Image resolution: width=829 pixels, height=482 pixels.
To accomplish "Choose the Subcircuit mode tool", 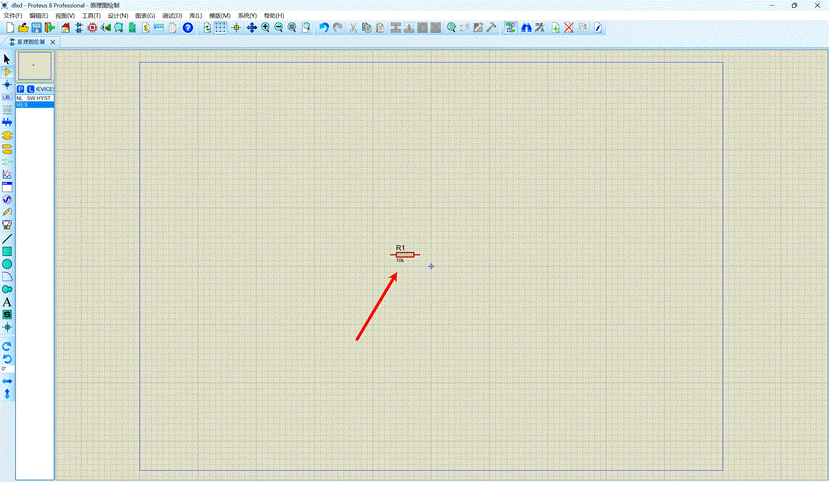I will 7,136.
